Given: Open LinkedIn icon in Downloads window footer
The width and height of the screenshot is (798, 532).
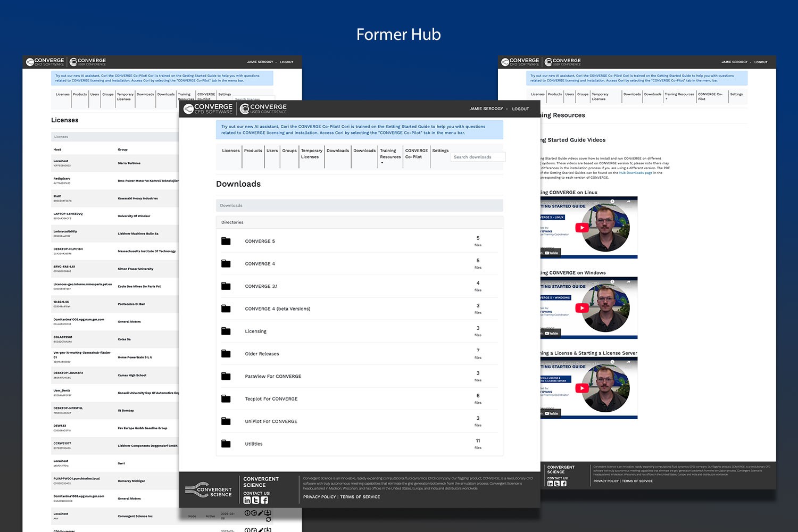Looking at the screenshot, I should pyautogui.click(x=247, y=500).
